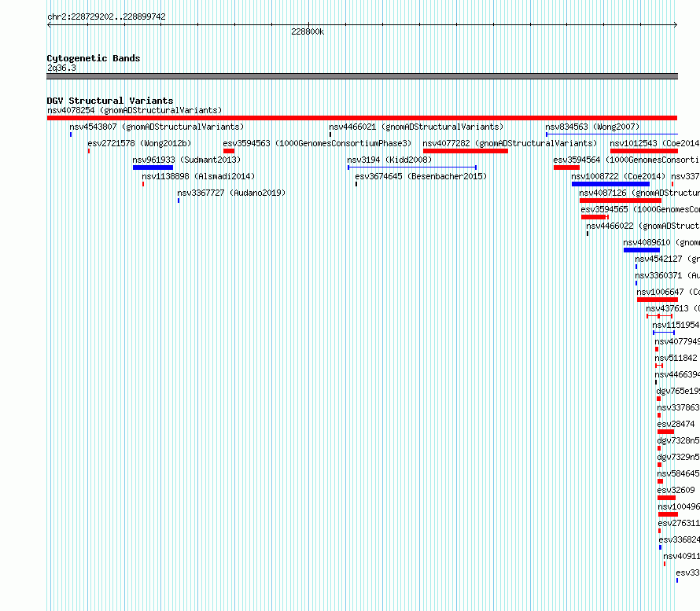Open the nsv4089610 variant label

tap(661, 242)
